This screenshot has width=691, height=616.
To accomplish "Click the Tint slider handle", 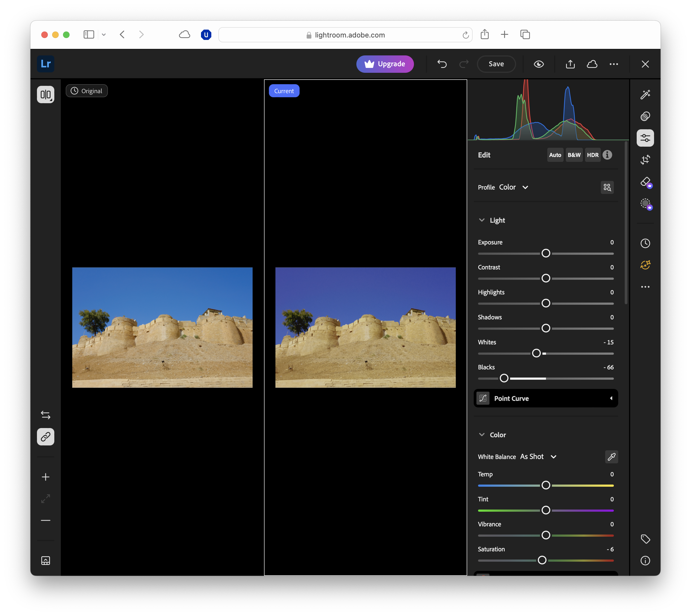I will pyautogui.click(x=545, y=510).
